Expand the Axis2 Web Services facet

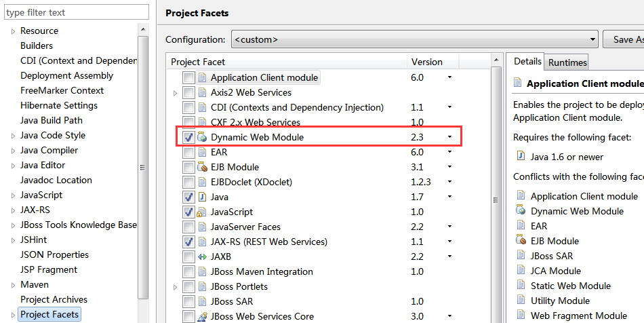(176, 93)
